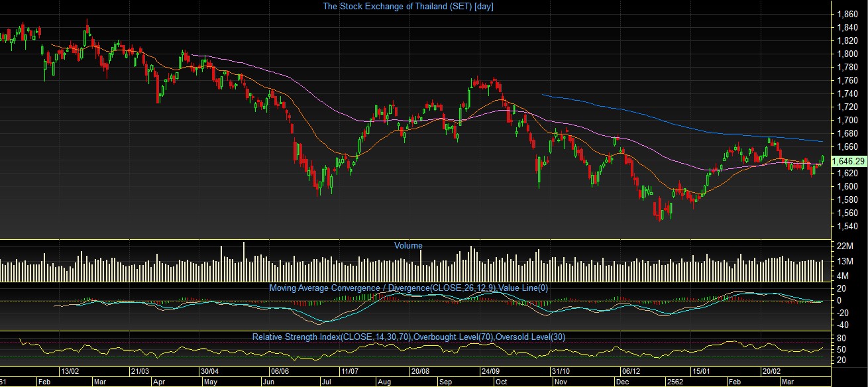Pick the 1,580 price level label
The width and height of the screenshot is (868, 387).
(847, 199)
